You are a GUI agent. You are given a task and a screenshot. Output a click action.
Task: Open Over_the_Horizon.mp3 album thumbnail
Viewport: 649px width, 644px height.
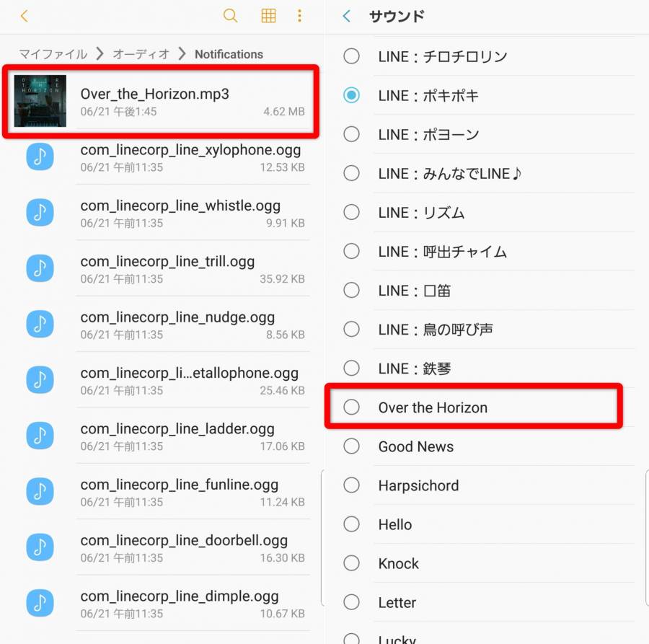pyautogui.click(x=40, y=100)
